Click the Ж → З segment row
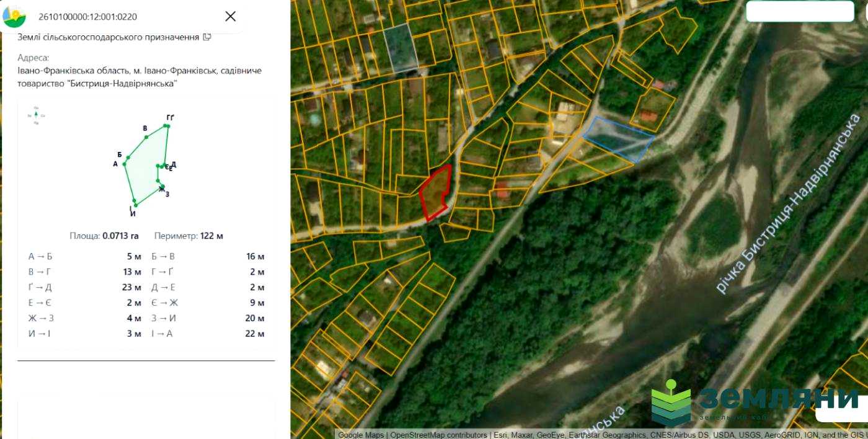Screen dimensions: 868x439 click(x=85, y=318)
